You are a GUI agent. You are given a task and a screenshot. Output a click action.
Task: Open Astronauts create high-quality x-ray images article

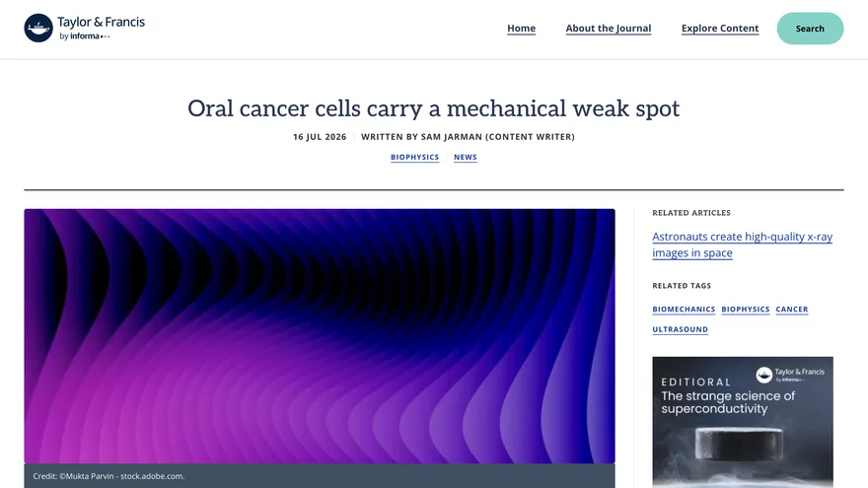(742, 244)
